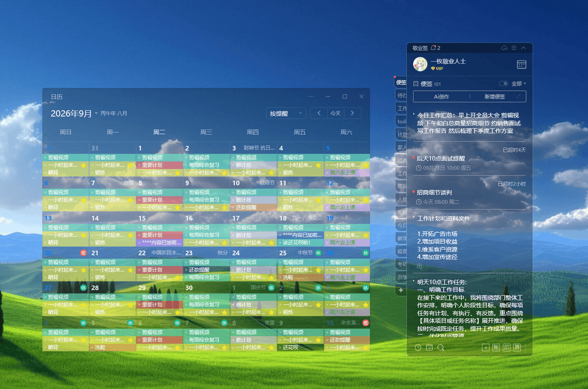Click the 班 badge on September 20

(x=83, y=253)
